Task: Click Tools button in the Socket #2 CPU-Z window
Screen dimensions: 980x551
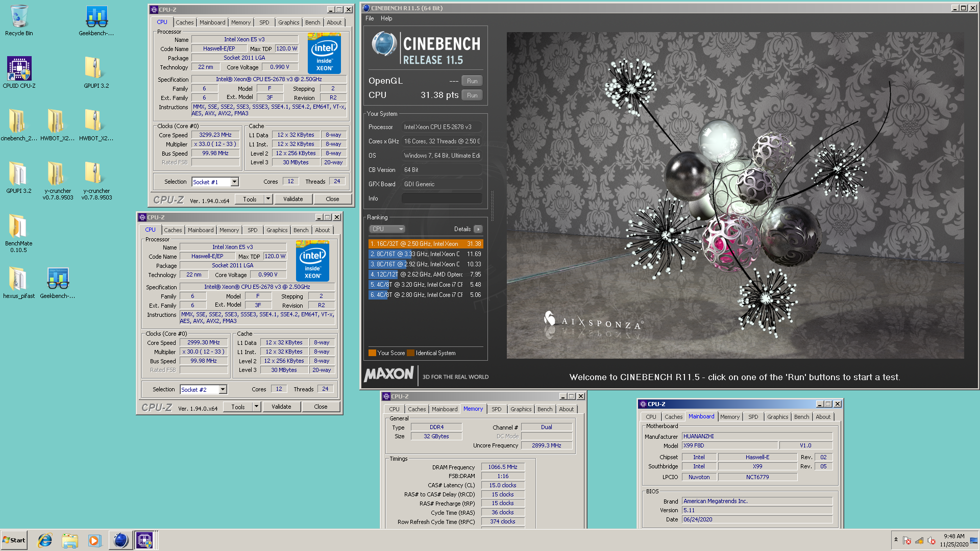Action: 238,407
